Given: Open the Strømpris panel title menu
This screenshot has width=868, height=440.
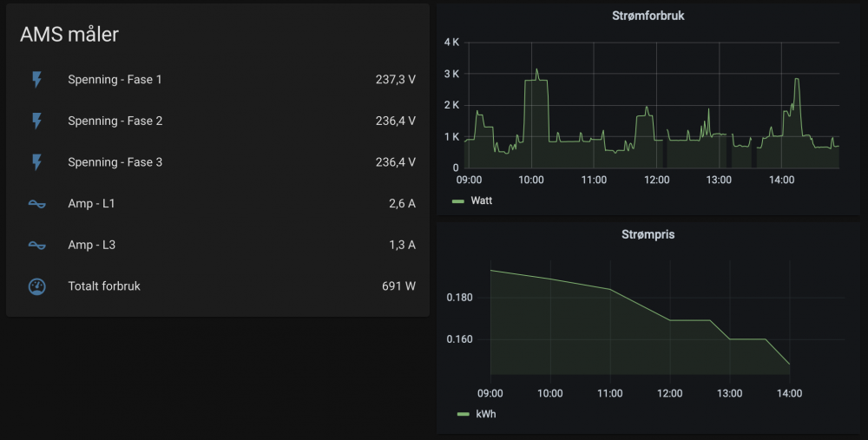Looking at the screenshot, I should click(x=648, y=235).
